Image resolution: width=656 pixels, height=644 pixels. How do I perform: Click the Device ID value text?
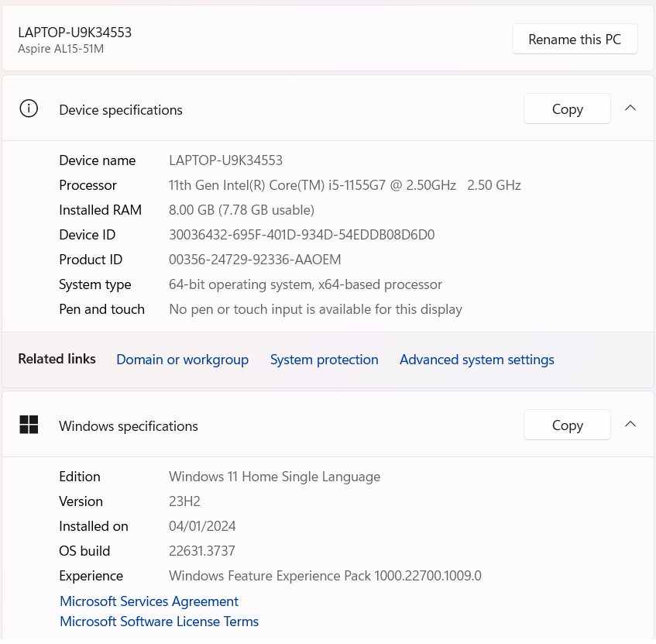[x=301, y=235]
